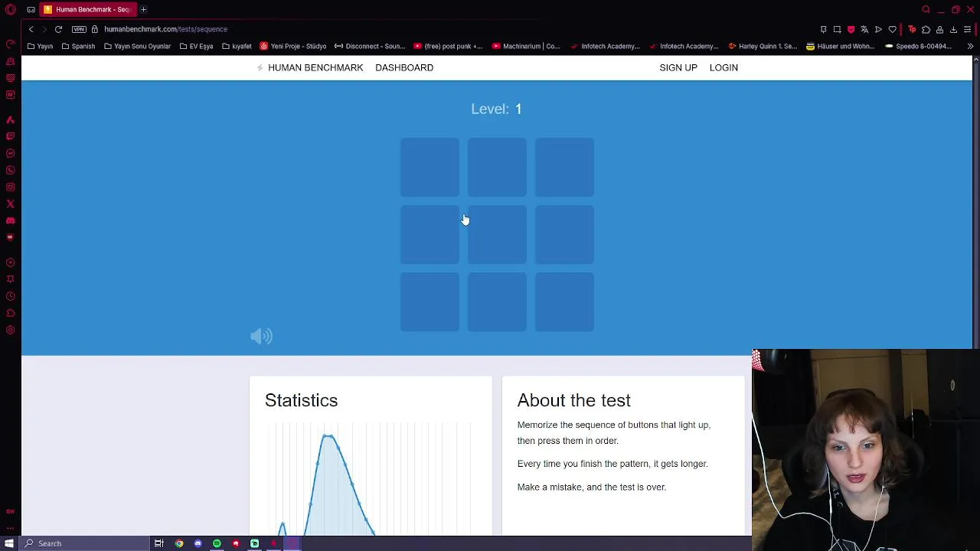The image size is (980, 551).
Task: Click the pin icon in the address bar
Action: pyautogui.click(x=823, y=29)
